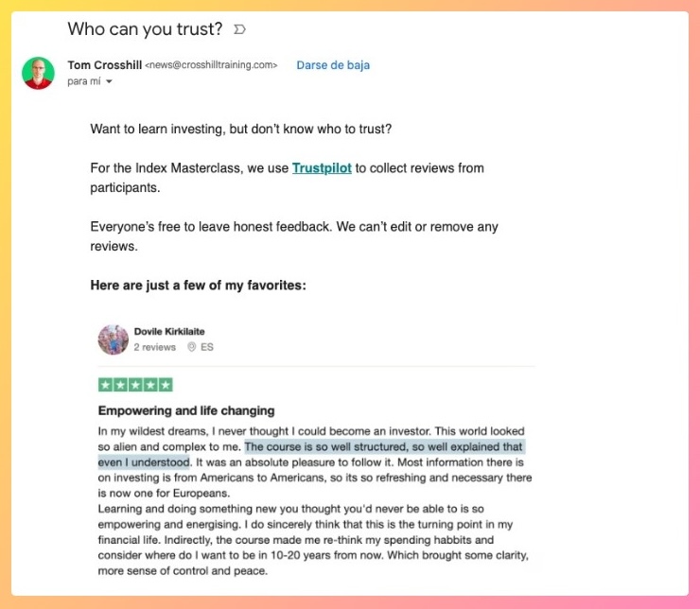The image size is (700, 609).
Task: Select the fifth green rating star
Action: (x=166, y=385)
